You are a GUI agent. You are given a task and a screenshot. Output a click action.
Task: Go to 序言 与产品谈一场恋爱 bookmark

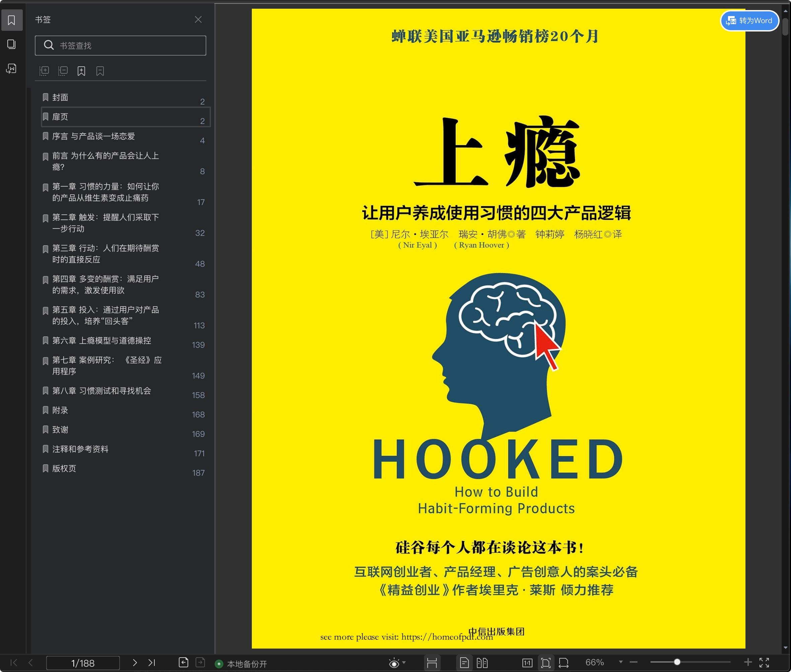[x=125, y=136]
